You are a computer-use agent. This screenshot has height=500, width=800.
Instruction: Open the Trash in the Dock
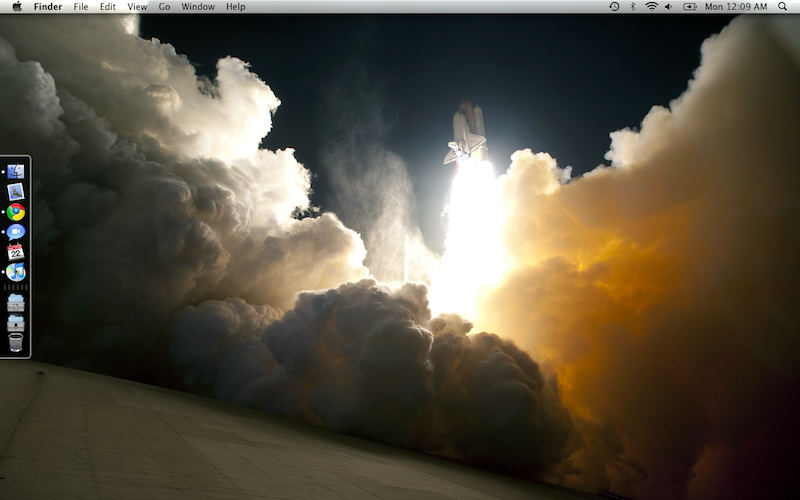(x=16, y=342)
